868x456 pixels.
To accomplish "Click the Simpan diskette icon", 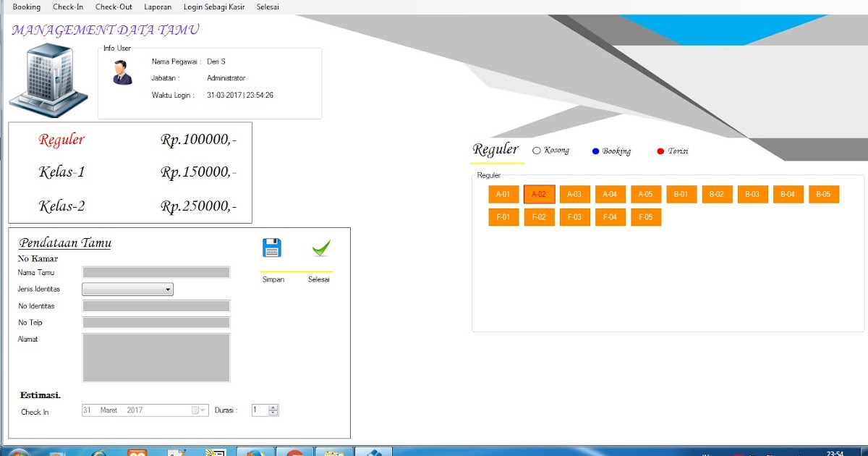I will click(x=272, y=247).
